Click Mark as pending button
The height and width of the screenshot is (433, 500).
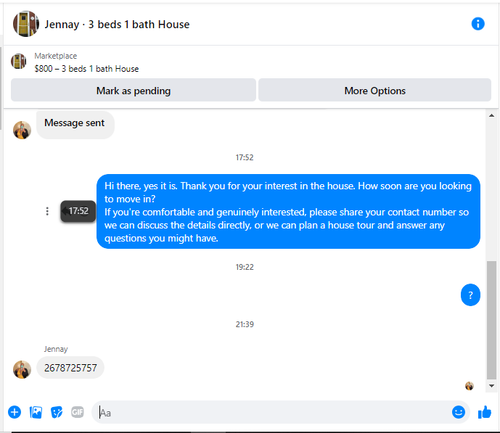pos(133,90)
